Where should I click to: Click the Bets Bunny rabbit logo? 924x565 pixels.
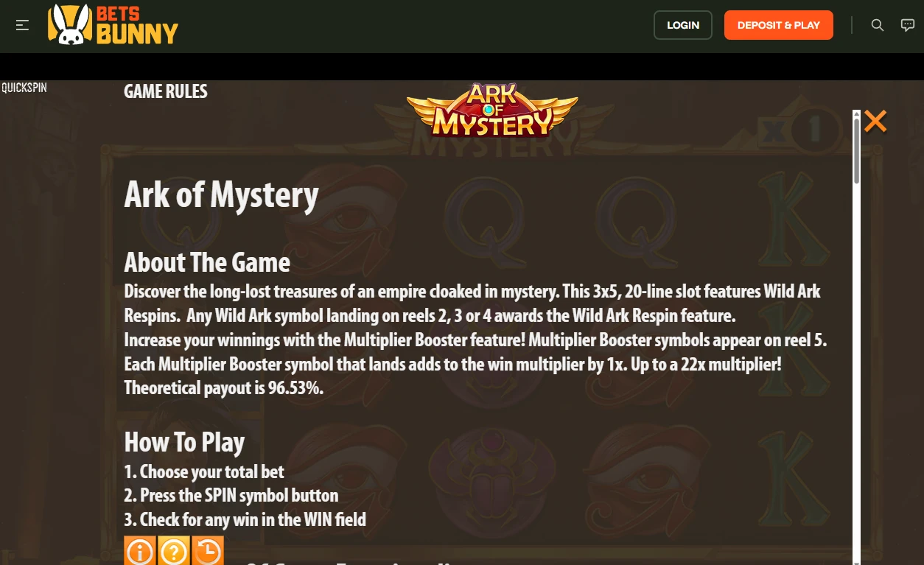[x=113, y=25]
